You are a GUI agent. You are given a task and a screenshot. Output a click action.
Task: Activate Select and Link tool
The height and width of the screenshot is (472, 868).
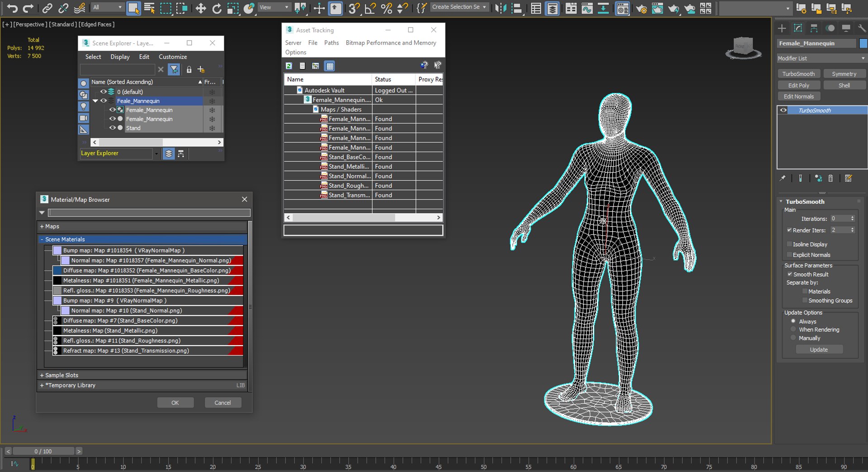47,8
